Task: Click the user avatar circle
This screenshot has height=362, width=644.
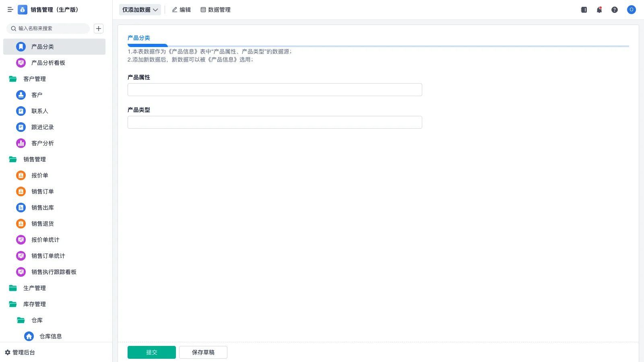Action: (x=631, y=10)
